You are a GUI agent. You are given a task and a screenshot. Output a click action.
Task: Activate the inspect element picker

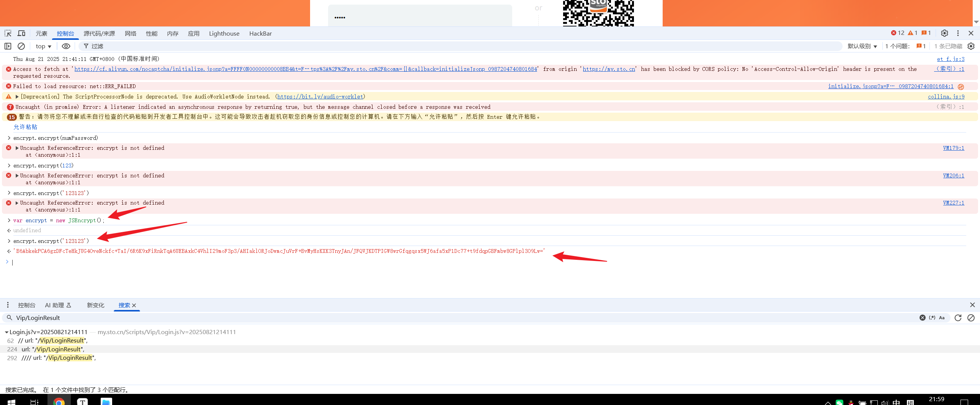pos(8,33)
